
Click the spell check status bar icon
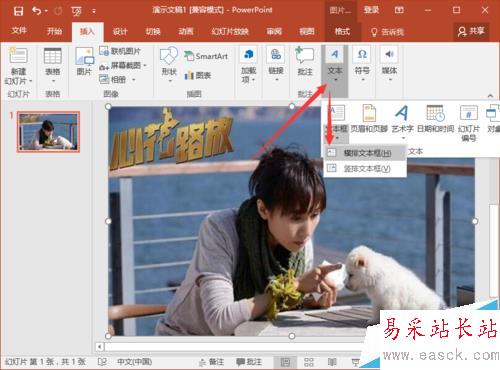[102, 362]
